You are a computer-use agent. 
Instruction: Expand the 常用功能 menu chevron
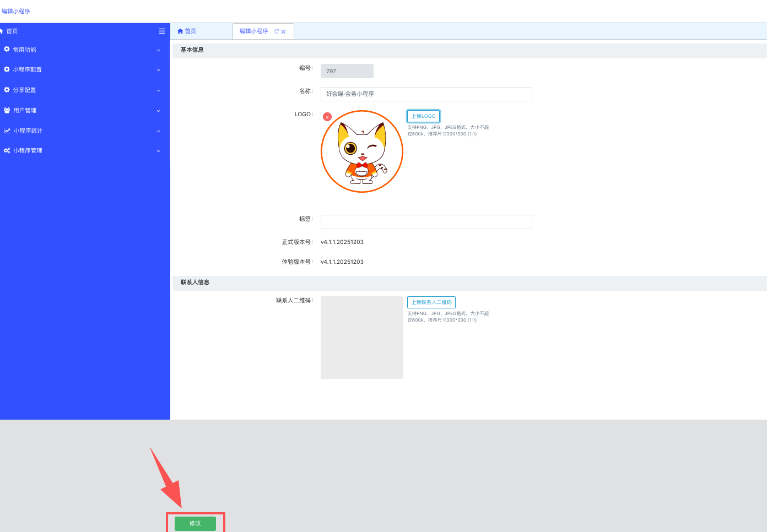pos(158,50)
